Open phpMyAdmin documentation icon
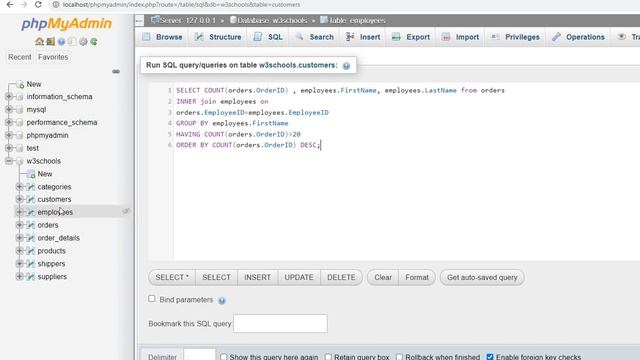Screen dimensions: 640x360 (61, 42)
